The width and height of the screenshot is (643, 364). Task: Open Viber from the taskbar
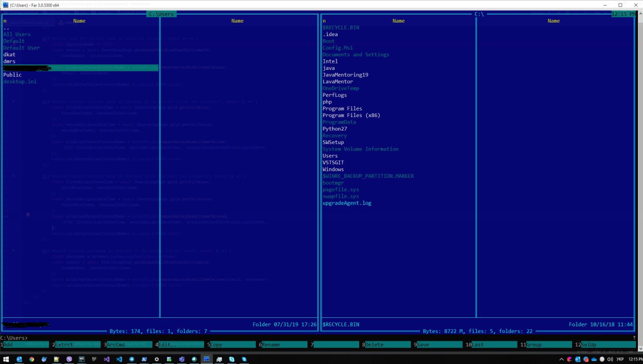click(x=69, y=359)
